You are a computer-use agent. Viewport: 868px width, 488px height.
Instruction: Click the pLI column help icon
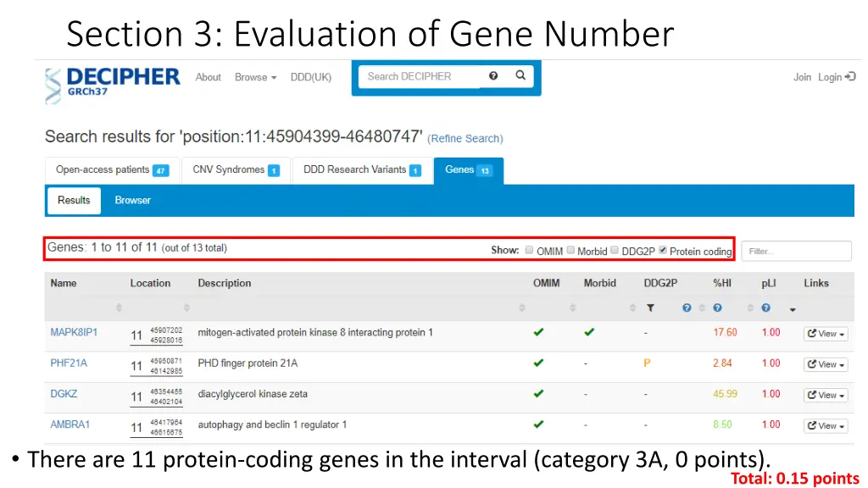[x=765, y=308]
